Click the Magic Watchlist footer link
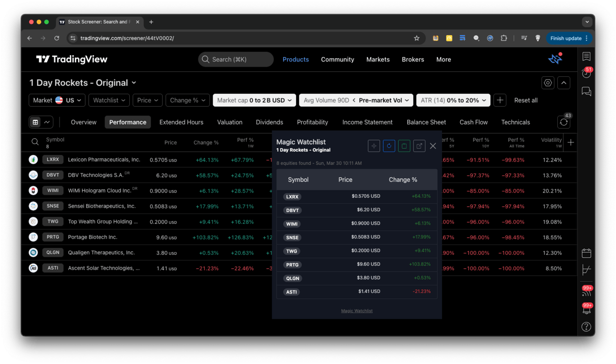This screenshot has width=616, height=364. pyautogui.click(x=357, y=311)
